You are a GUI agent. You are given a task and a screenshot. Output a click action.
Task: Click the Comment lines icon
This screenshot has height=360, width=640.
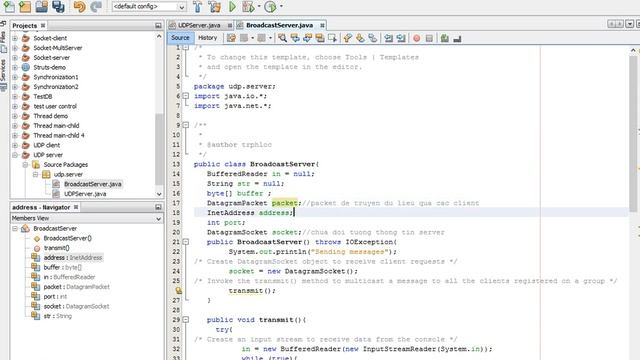444,38
